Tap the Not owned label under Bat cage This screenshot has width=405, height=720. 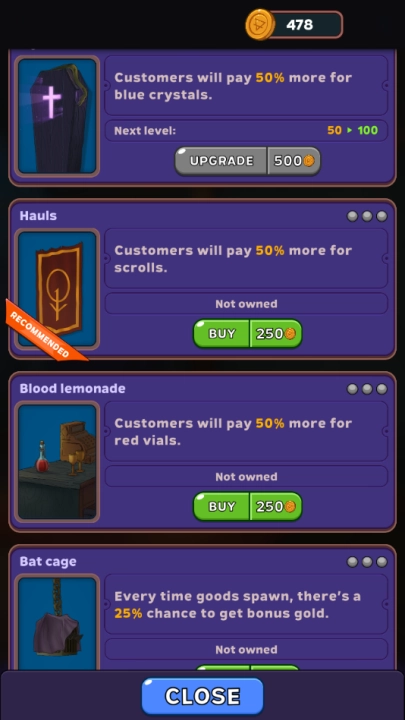246,649
